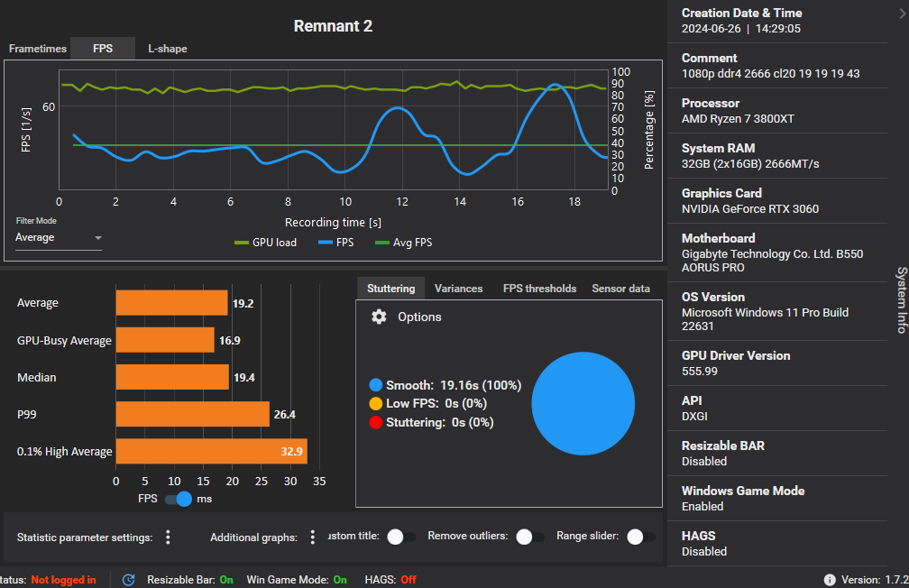
Task: Click the status bar 'HAGS: Off' entry
Action: click(x=390, y=579)
